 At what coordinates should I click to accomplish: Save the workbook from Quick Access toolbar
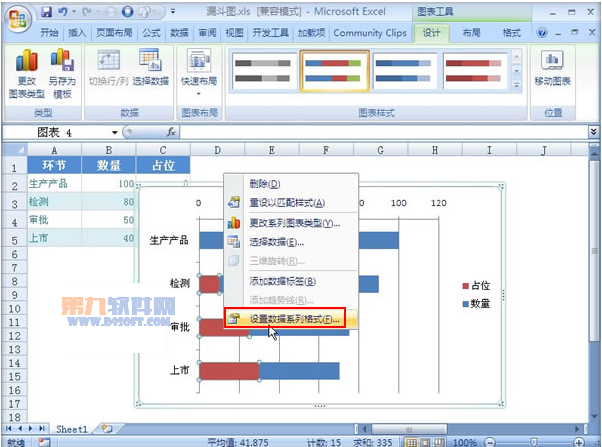click(46, 12)
